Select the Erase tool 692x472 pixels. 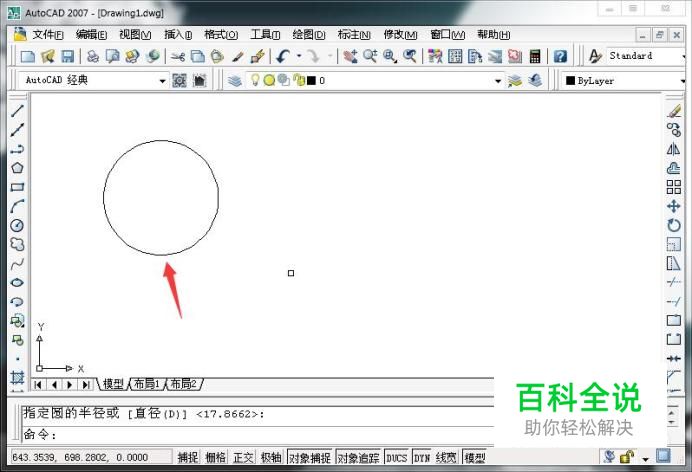point(673,111)
